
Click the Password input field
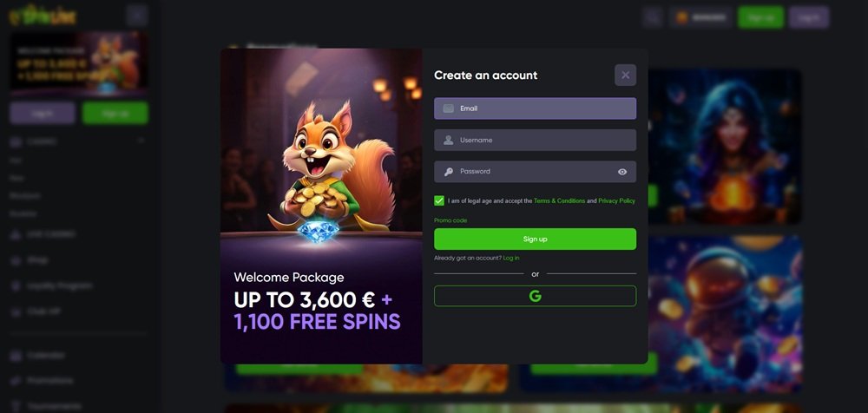(x=535, y=172)
